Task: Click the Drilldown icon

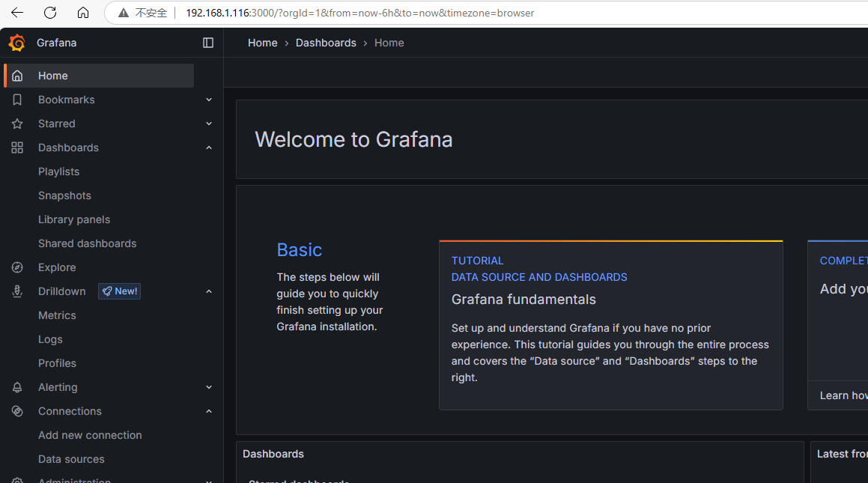Action: [17, 291]
